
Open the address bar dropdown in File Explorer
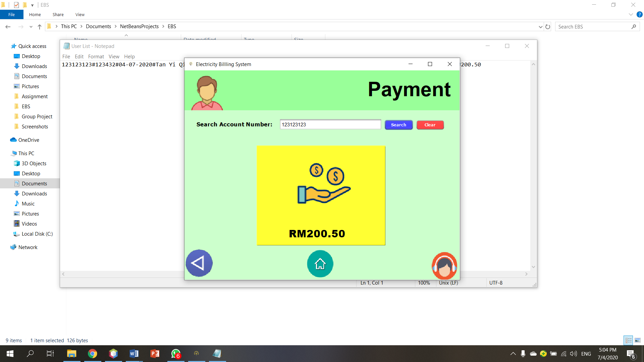(540, 26)
